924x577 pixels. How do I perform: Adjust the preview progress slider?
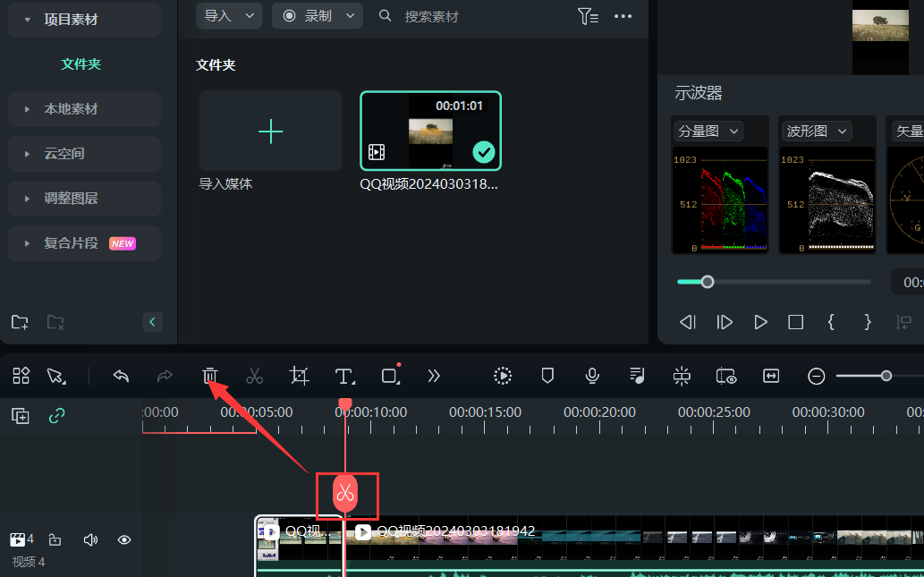708,282
